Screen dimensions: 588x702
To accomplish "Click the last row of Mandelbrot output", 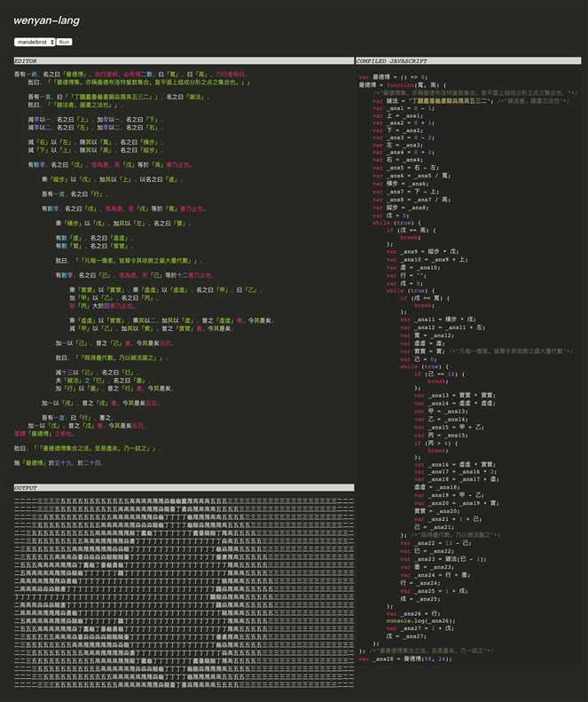I will point(184,684).
